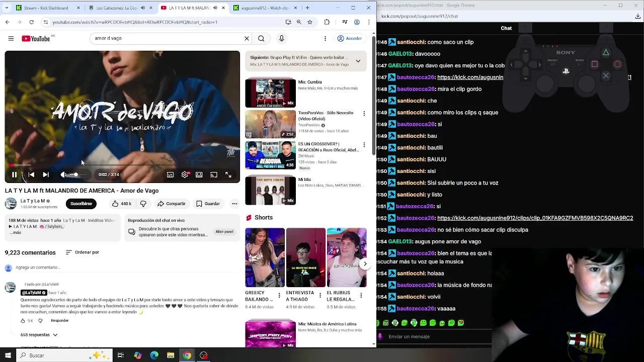
Task: Go back in browser history
Action: tap(7, 22)
